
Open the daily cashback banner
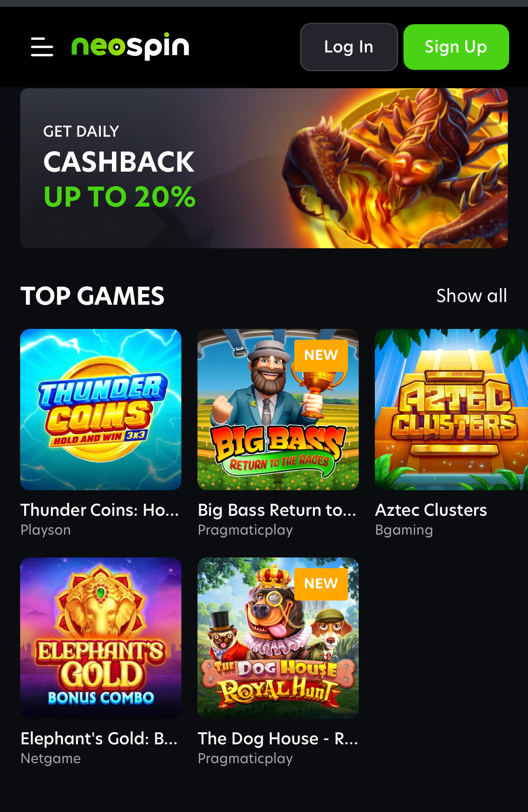264,168
